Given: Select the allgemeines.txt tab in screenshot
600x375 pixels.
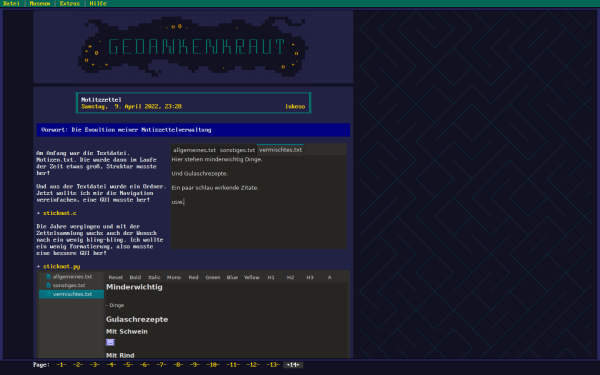Looking at the screenshot, I should (x=194, y=150).
